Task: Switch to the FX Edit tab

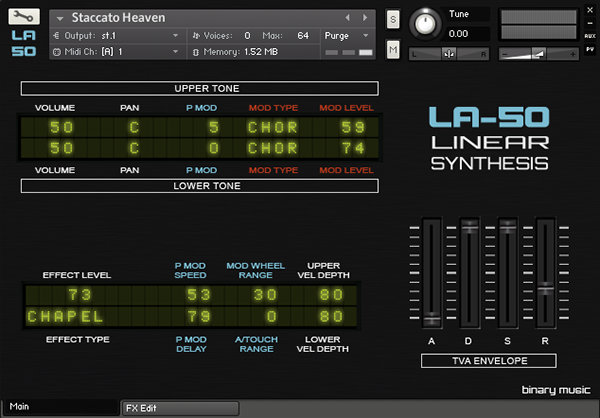Action: pos(180,408)
